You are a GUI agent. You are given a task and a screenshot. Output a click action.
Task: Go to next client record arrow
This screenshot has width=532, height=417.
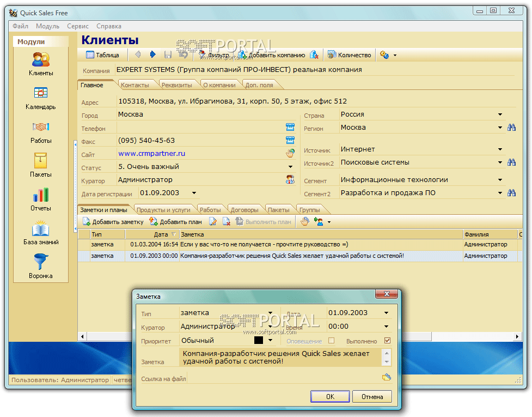[x=152, y=55]
